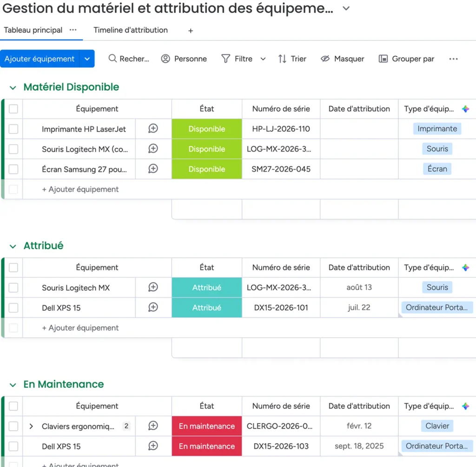Click the Grouper par icon

click(383, 59)
